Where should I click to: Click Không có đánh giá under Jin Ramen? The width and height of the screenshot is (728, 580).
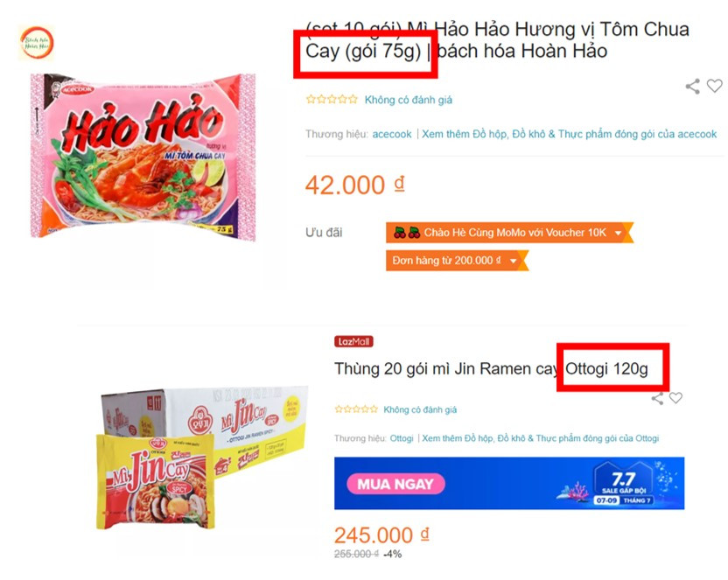pos(420,409)
